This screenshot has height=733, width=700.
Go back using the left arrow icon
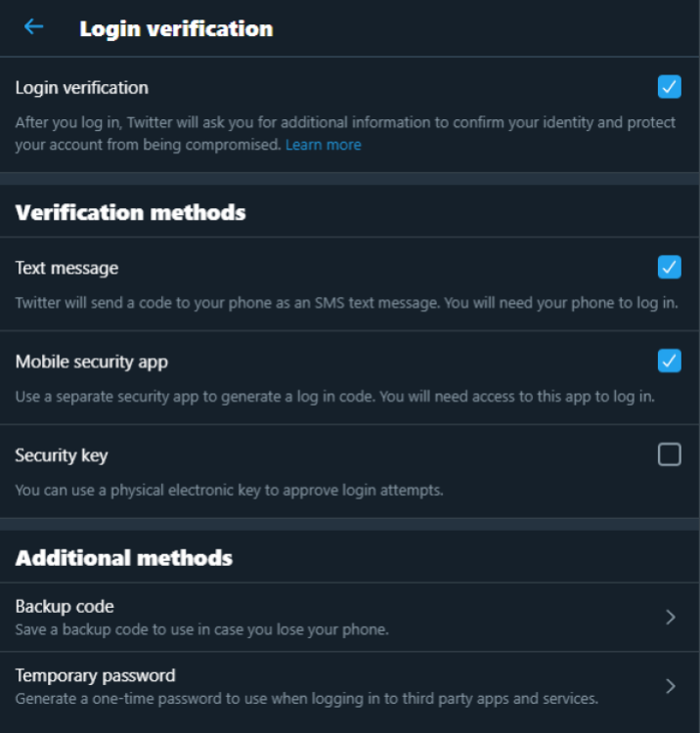coord(33,26)
